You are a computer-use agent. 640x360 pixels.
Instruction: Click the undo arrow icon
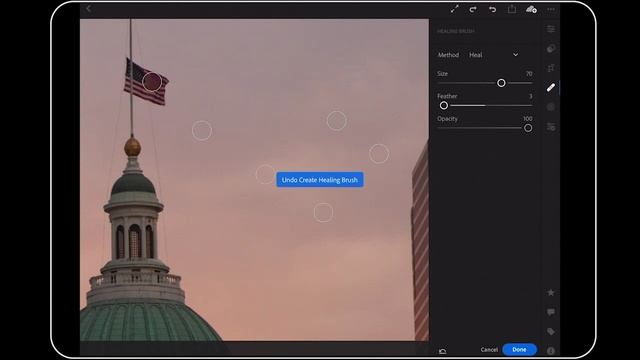492,9
